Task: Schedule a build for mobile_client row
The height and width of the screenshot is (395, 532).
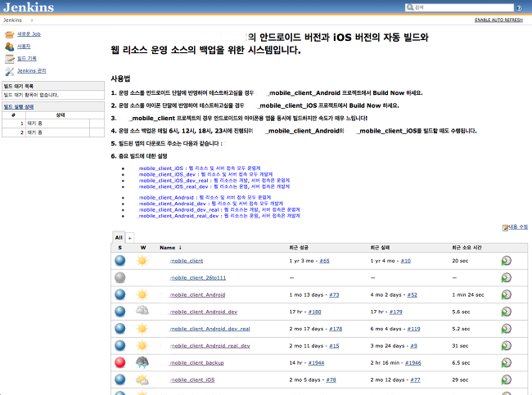Action: (506, 261)
